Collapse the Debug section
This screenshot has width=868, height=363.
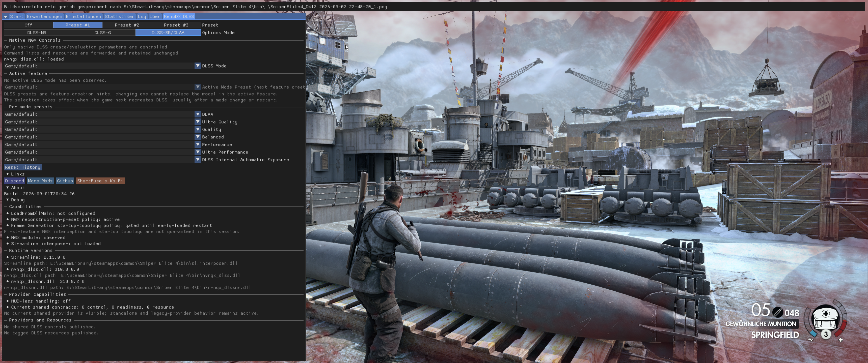point(7,200)
